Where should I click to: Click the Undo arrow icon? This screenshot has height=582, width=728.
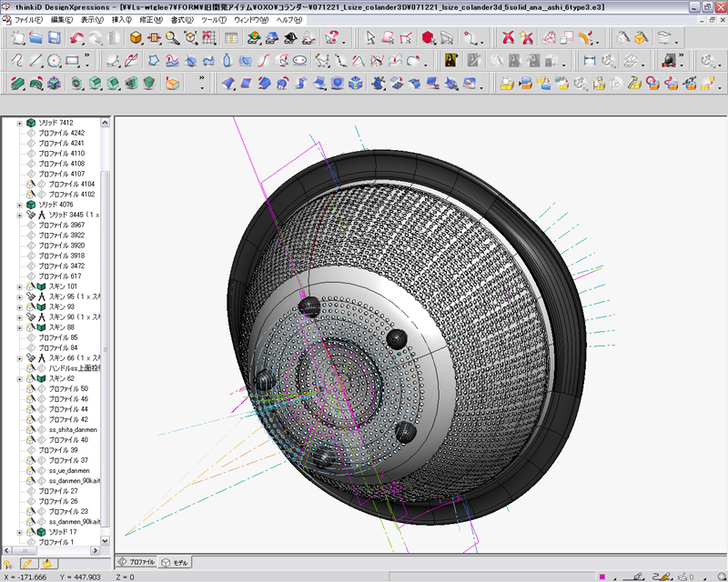tap(76, 37)
